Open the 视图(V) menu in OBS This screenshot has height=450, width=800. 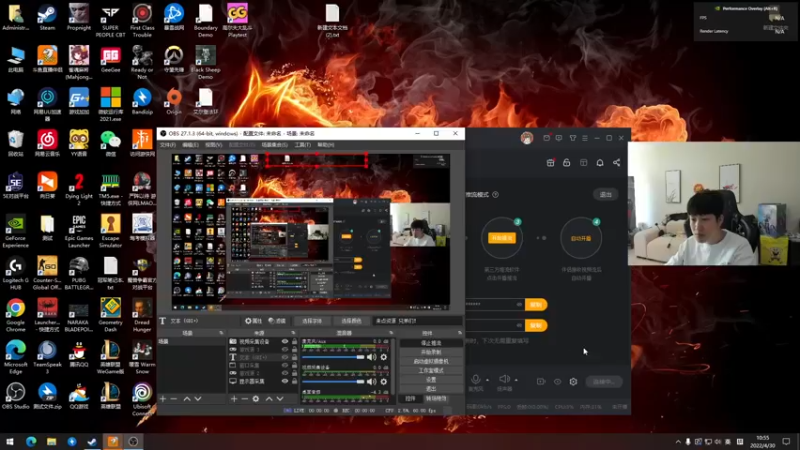(x=213, y=145)
